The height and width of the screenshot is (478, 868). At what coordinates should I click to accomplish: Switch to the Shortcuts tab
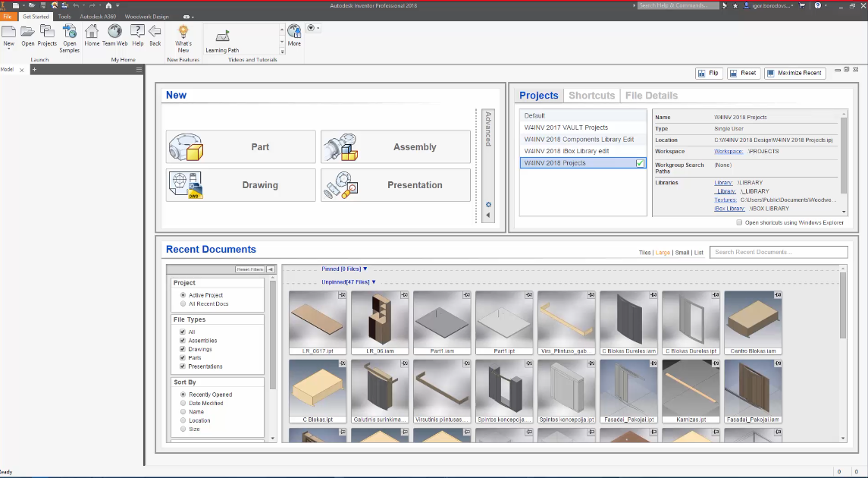592,96
